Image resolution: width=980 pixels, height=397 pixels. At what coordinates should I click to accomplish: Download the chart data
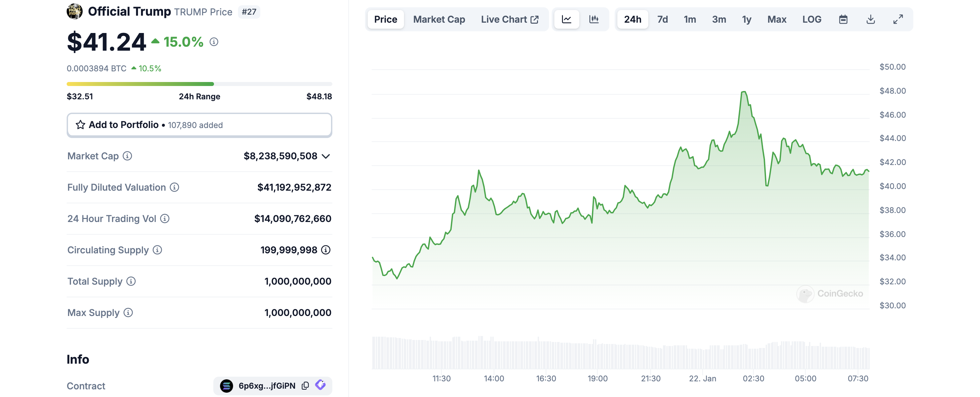tap(870, 19)
